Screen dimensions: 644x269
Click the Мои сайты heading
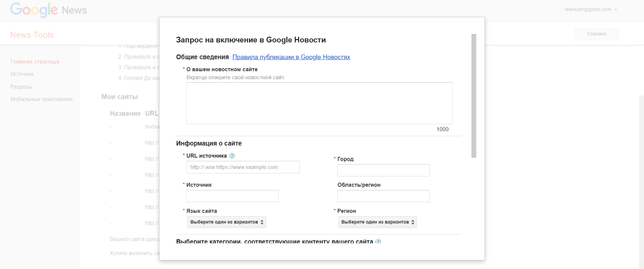[x=120, y=97]
